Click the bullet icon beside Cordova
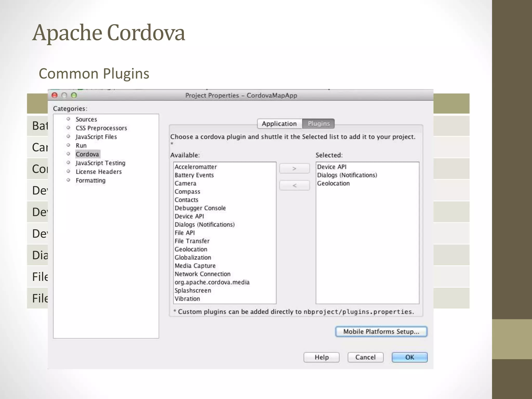Image resolution: width=532 pixels, height=399 pixels. (68, 154)
